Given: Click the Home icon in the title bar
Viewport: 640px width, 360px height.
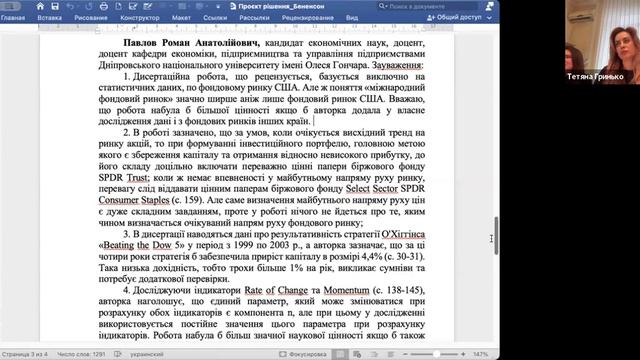Looking at the screenshot, I should click(40, 6).
